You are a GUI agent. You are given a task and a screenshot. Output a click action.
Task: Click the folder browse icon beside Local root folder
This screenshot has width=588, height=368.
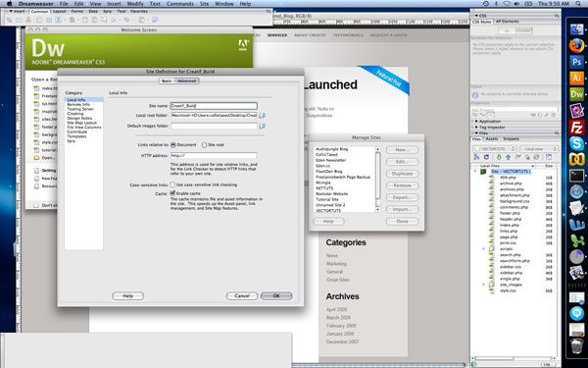click(x=262, y=116)
